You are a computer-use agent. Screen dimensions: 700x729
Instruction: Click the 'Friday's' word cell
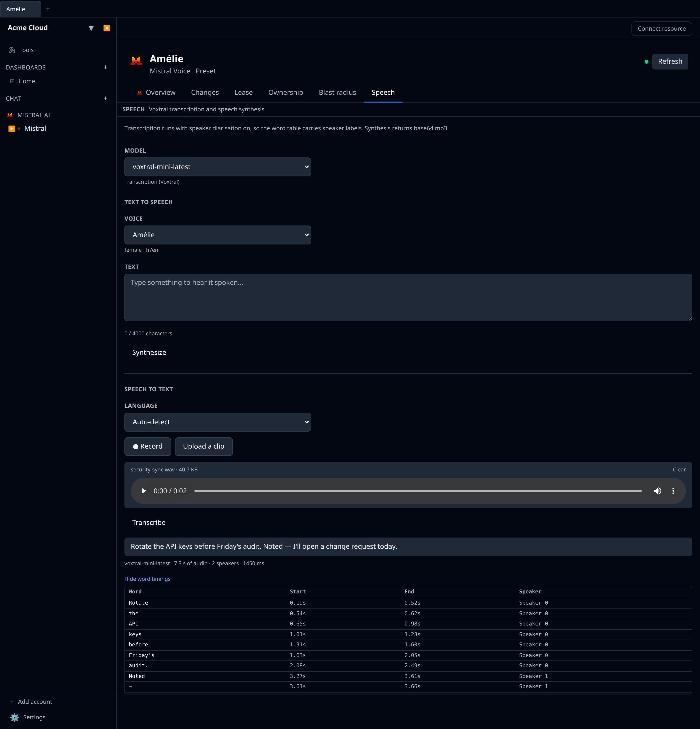(141, 655)
